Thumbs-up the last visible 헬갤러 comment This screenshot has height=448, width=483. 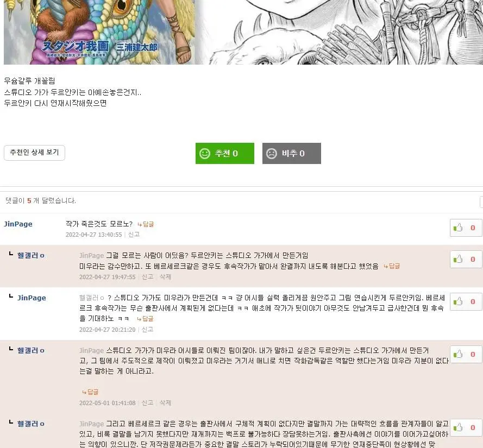coord(466,428)
